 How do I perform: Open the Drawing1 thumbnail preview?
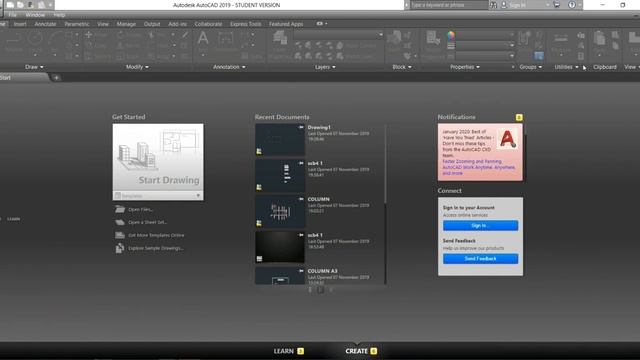coord(280,140)
